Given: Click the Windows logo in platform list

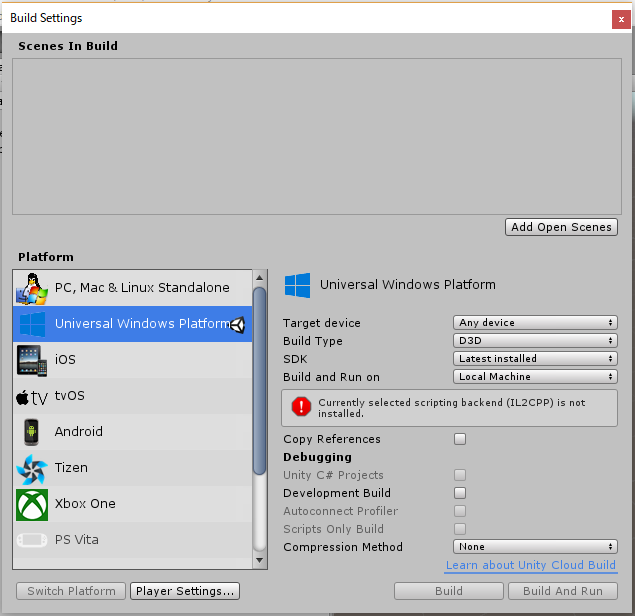Looking at the screenshot, I should [x=32, y=324].
